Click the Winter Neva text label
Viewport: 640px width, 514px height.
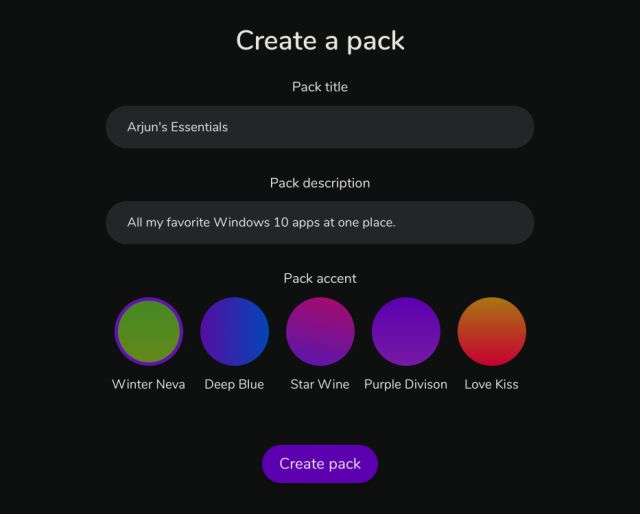149,384
